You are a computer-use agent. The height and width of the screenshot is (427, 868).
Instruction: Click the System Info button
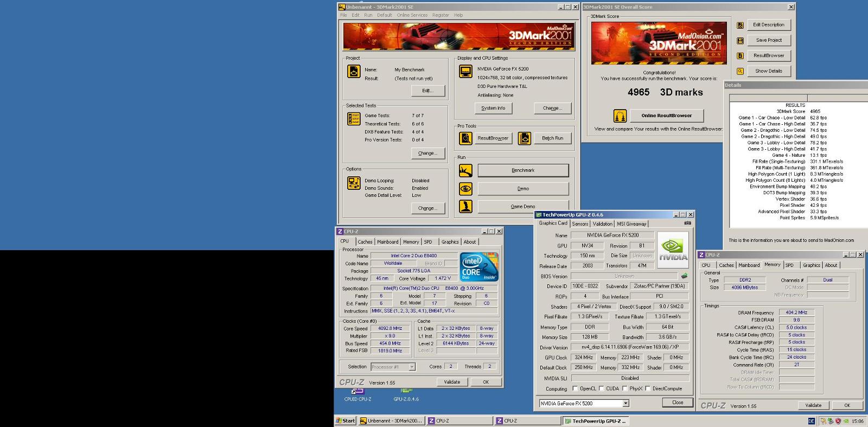[x=493, y=108]
